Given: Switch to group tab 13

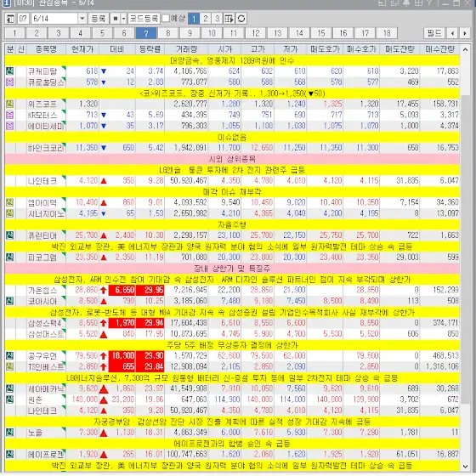Looking at the screenshot, I should 277,33.
